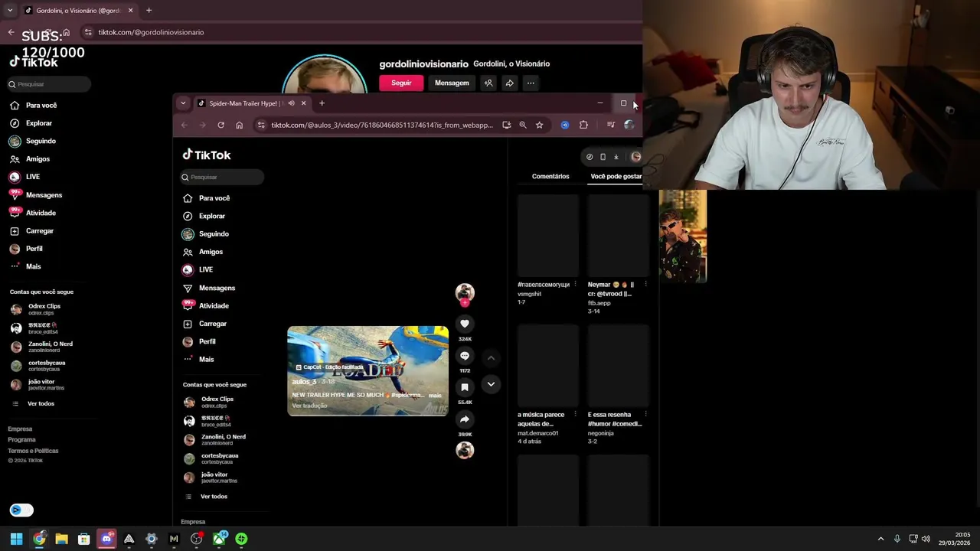Image resolution: width=980 pixels, height=551 pixels.
Task: Open the phone icon in TikTok header
Action: (x=603, y=157)
